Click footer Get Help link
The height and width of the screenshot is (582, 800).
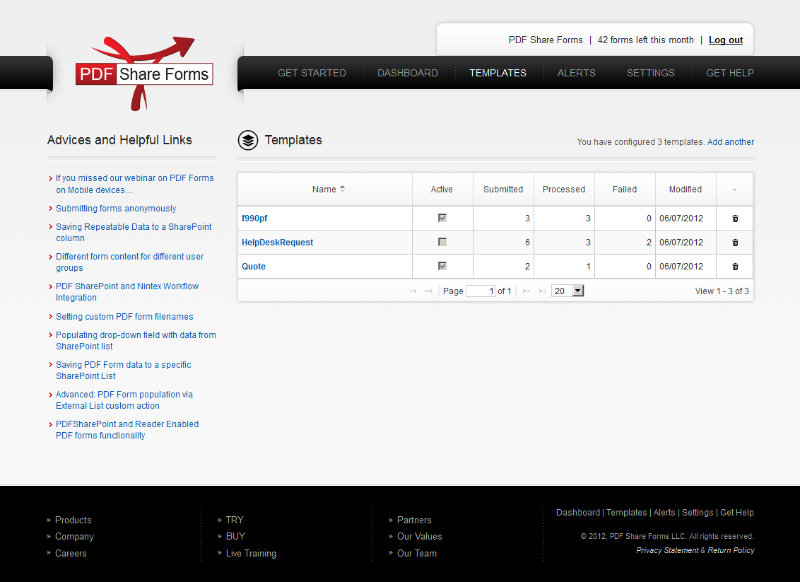pos(737,513)
